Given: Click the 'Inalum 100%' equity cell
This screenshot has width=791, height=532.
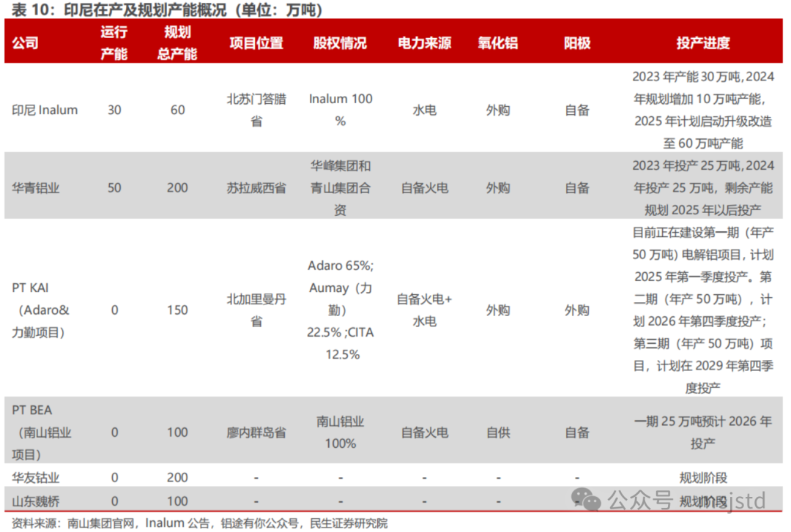Looking at the screenshot, I should tap(341, 110).
